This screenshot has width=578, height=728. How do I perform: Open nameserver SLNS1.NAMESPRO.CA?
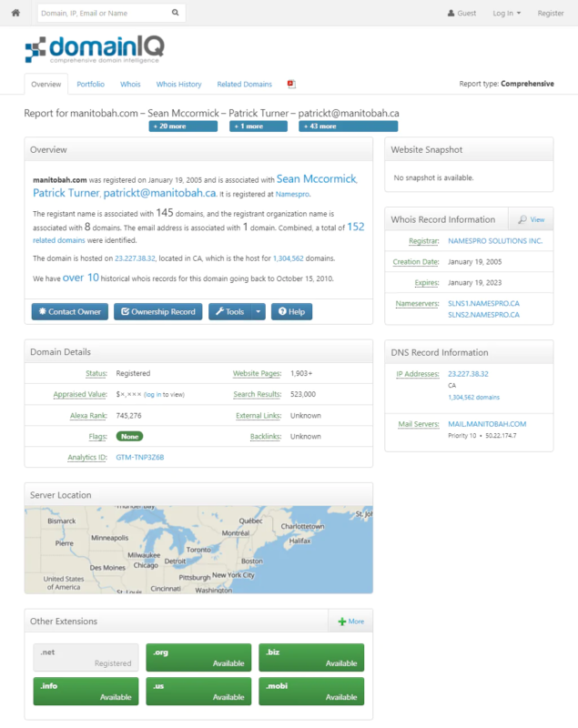click(x=483, y=303)
